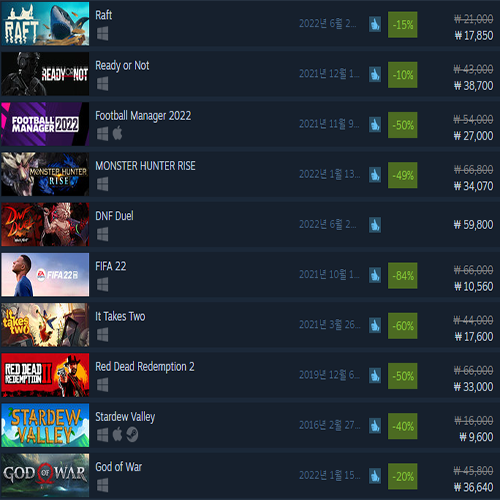
Task: Click the -10% discount badge on Ready or Not
Action: (x=403, y=75)
